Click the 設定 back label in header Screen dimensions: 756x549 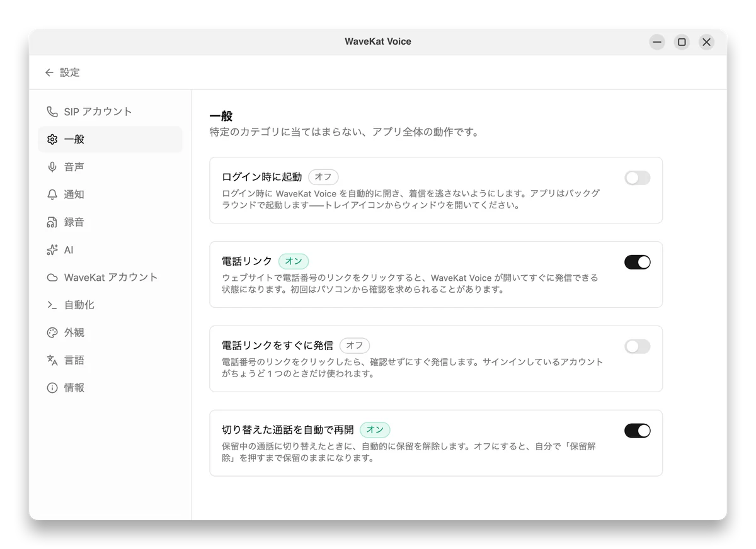coord(70,72)
